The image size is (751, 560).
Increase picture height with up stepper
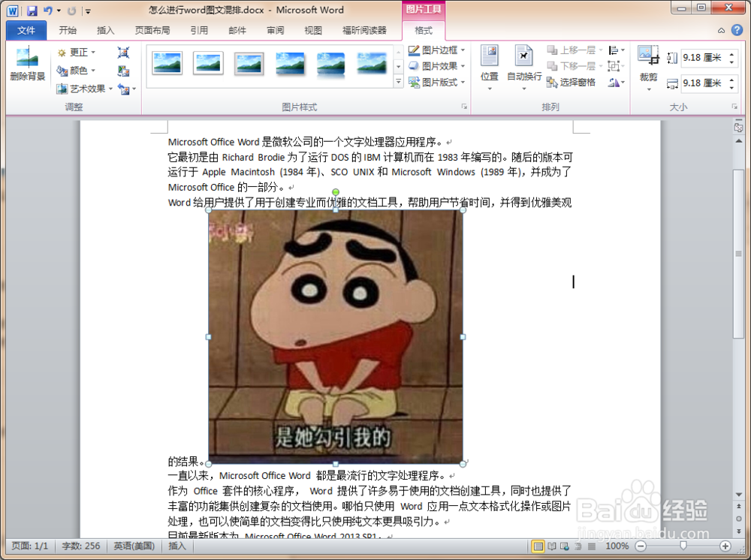coord(731,54)
